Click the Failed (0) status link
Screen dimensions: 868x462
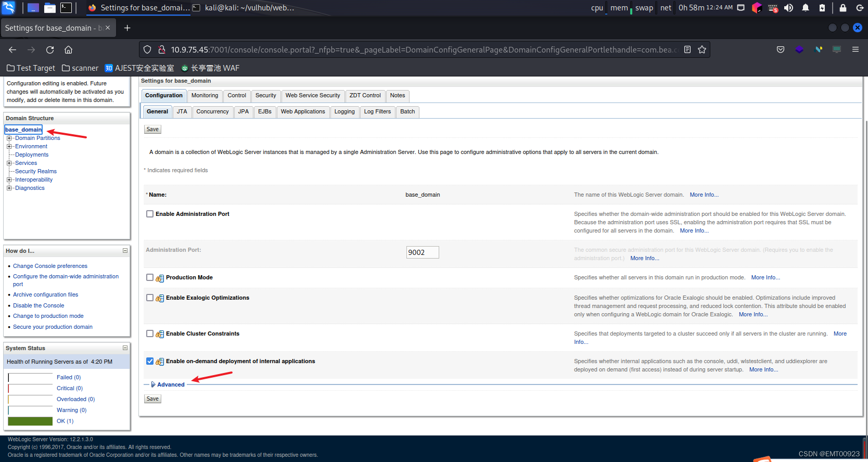tap(69, 377)
